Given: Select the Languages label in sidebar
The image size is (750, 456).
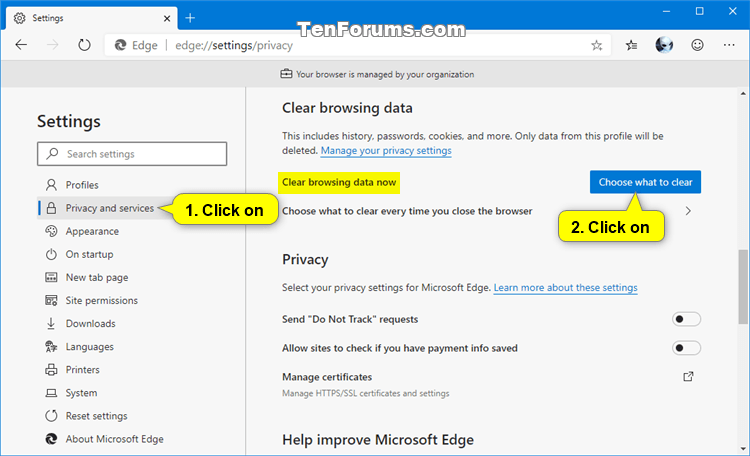Looking at the screenshot, I should [x=89, y=346].
